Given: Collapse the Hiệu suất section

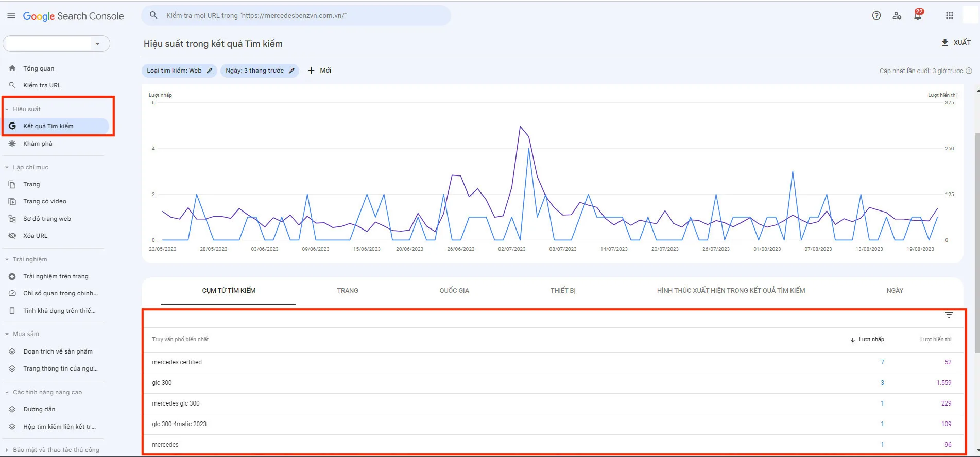Looking at the screenshot, I should pos(7,109).
